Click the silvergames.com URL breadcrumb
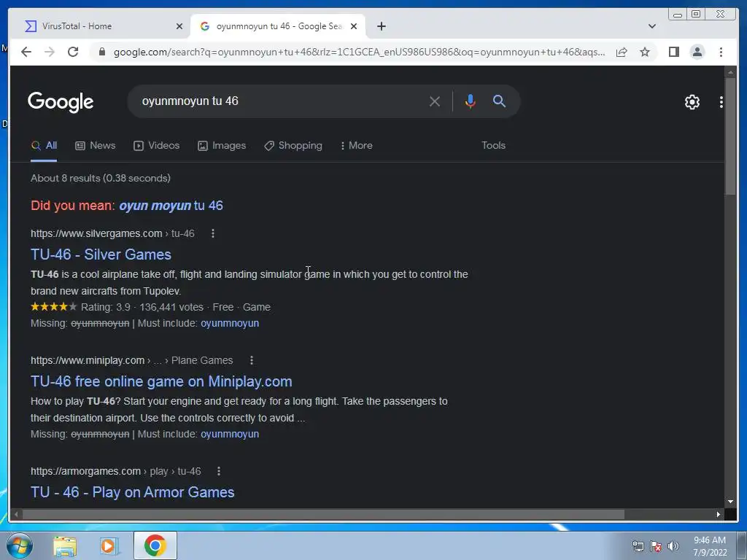This screenshot has width=747, height=560. (112, 233)
